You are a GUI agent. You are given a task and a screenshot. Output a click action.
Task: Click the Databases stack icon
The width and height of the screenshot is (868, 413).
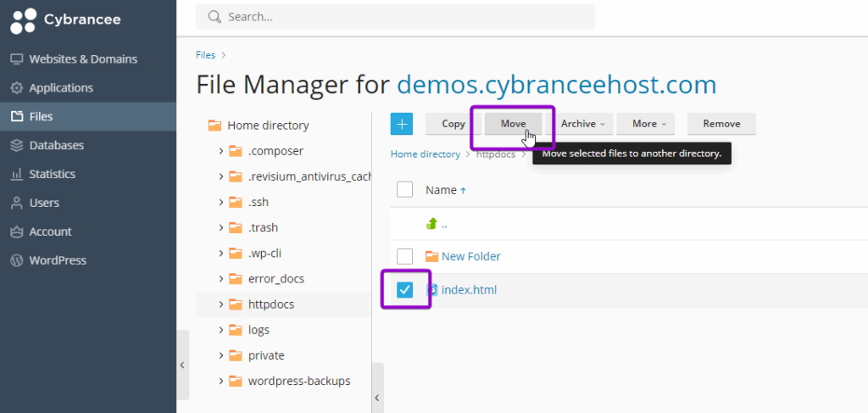17,146
